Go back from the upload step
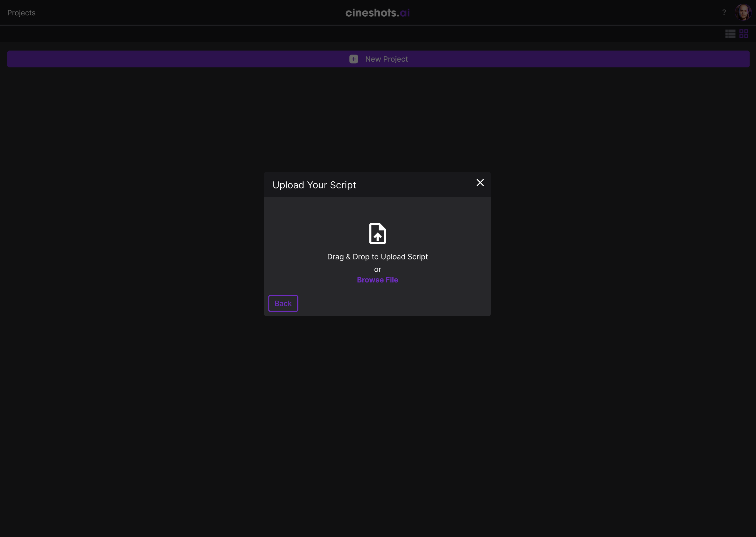The image size is (756, 537). [x=283, y=303]
